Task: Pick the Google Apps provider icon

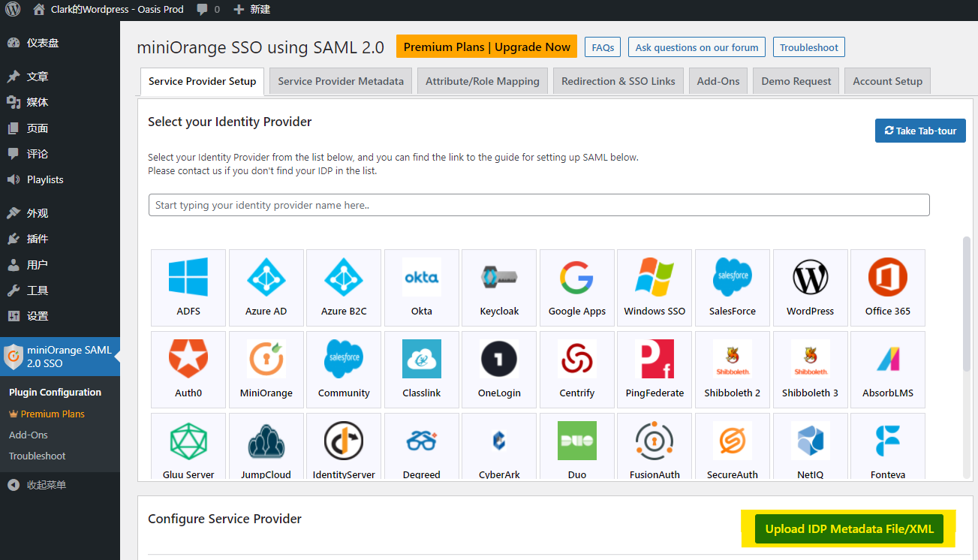Action: click(x=576, y=278)
